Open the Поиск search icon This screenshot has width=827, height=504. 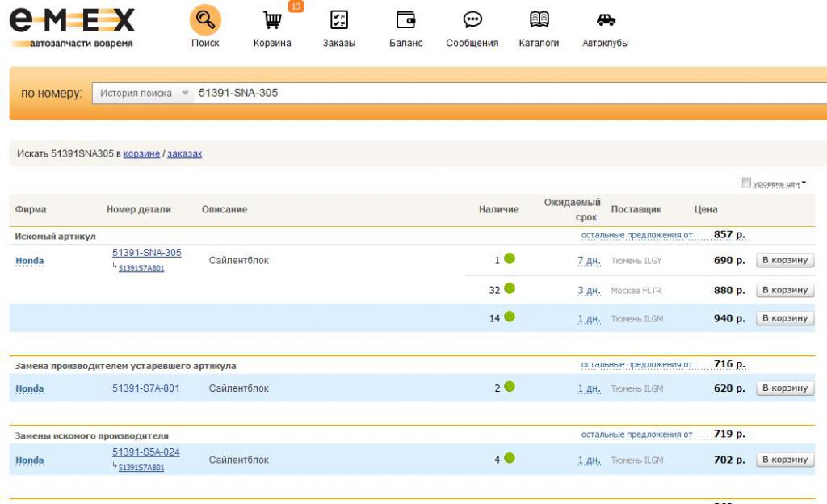pyautogui.click(x=205, y=20)
